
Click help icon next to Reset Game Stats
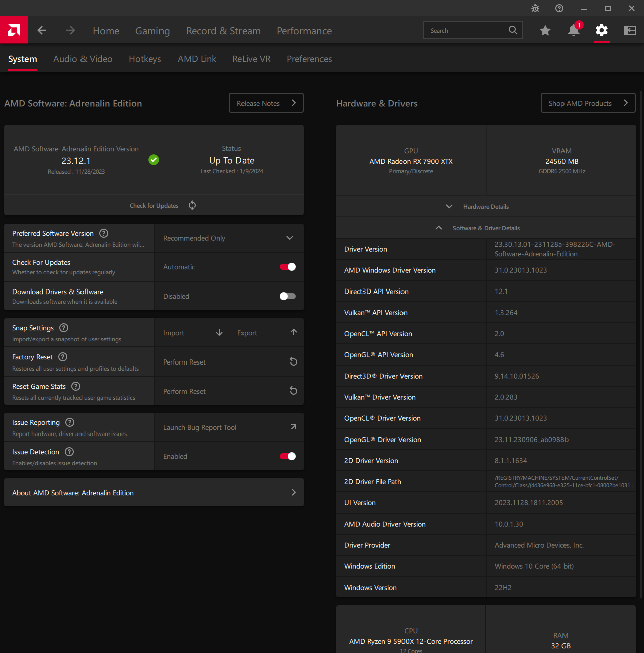pos(76,386)
